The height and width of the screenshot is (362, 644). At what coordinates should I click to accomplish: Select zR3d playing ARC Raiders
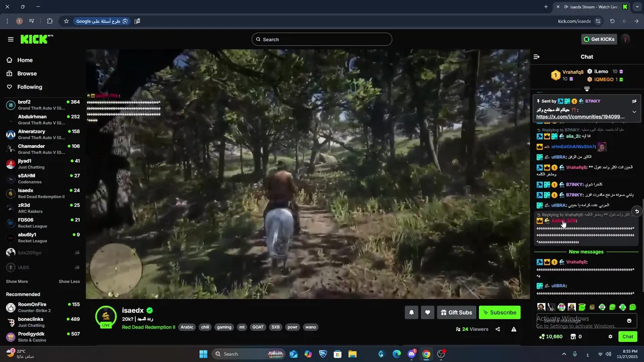(x=43, y=208)
